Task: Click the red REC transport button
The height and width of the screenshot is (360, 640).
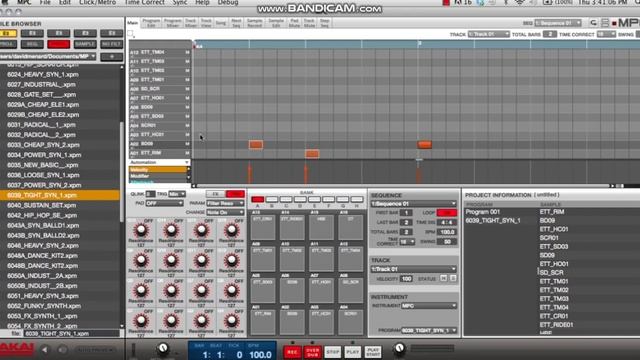Action: (x=292, y=352)
